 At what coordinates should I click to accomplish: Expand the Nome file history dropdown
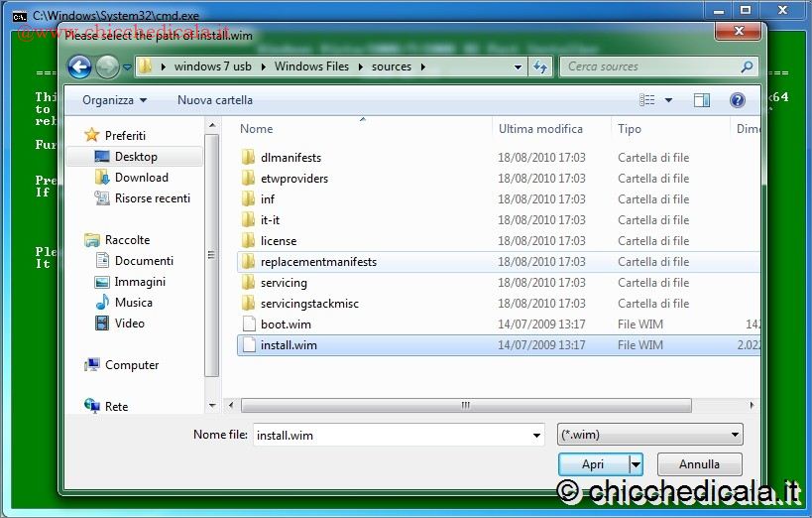tap(536, 435)
